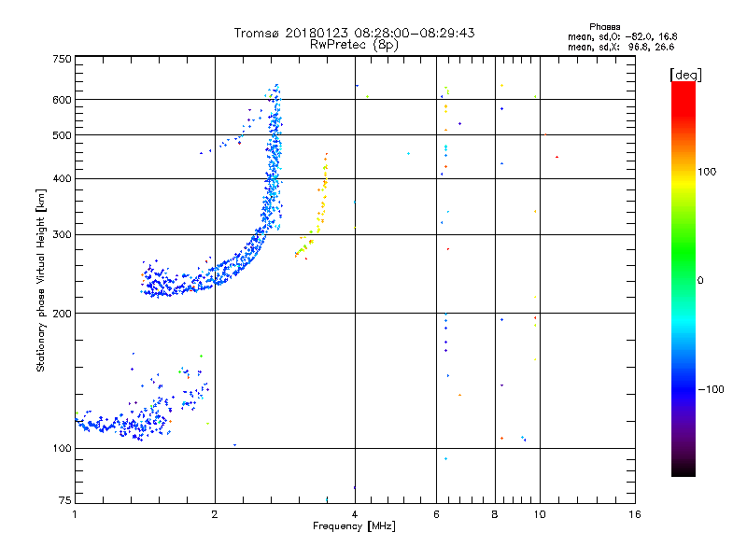
Task: Click the y-axis tick label "75"
Action: [65, 500]
